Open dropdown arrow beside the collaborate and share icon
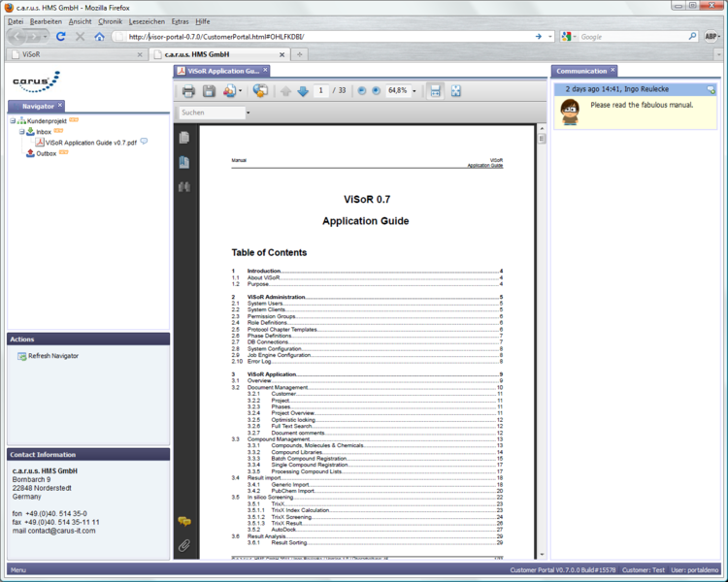Image resolution: width=728 pixels, height=582 pixels. pos(240,91)
